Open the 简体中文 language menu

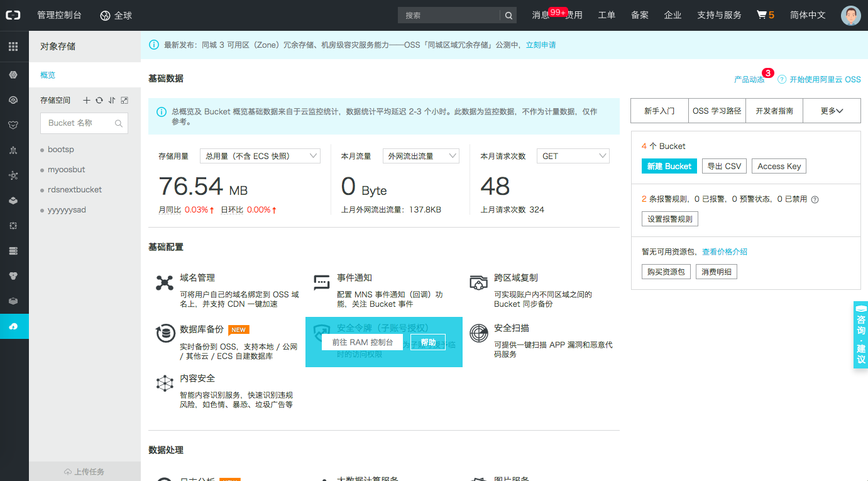click(x=808, y=15)
